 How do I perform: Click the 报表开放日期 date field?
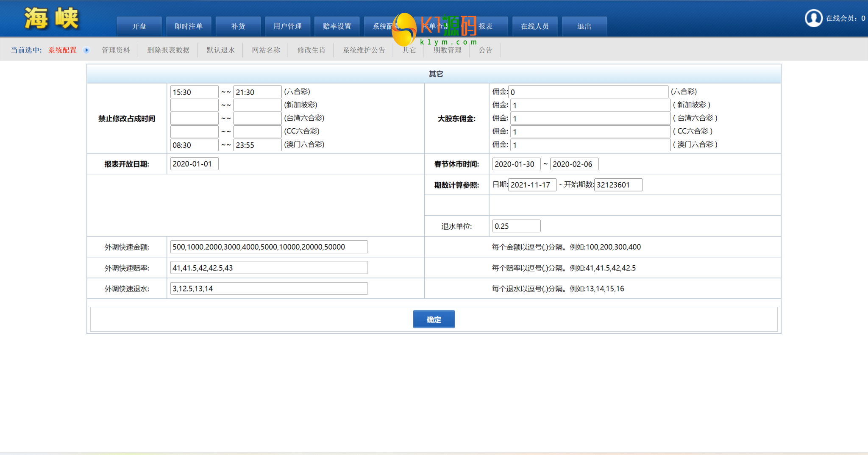click(x=194, y=164)
